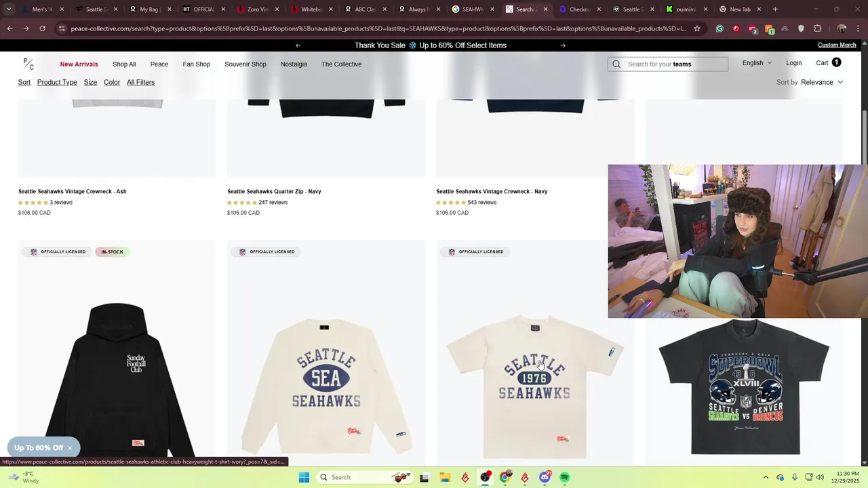Screen dimensions: 868x488
Task: Open Product Type filter
Action: pos(57,82)
